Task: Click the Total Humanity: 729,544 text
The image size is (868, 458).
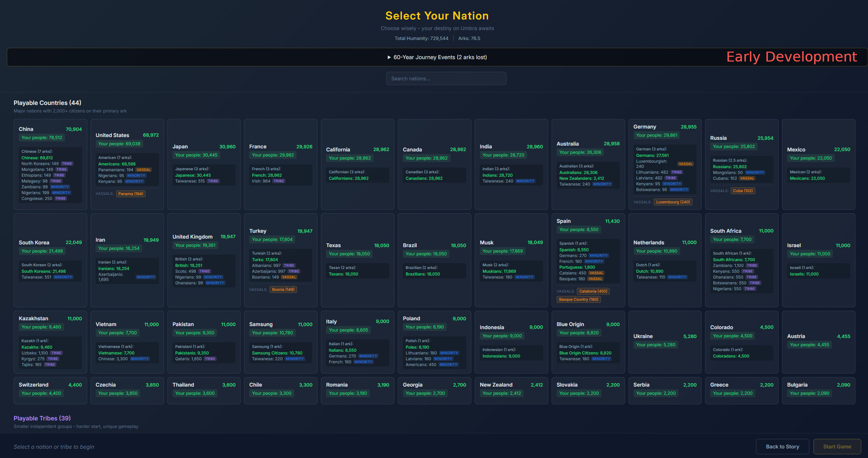Action: pos(421,38)
